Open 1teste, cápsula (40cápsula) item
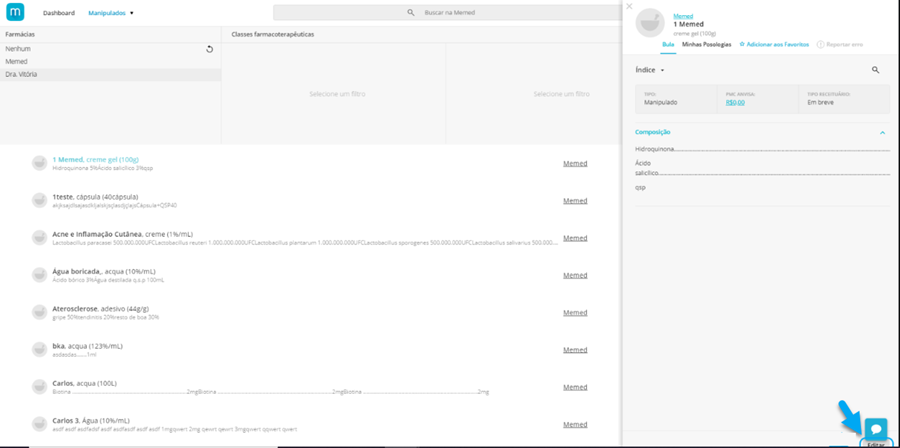 (x=95, y=197)
